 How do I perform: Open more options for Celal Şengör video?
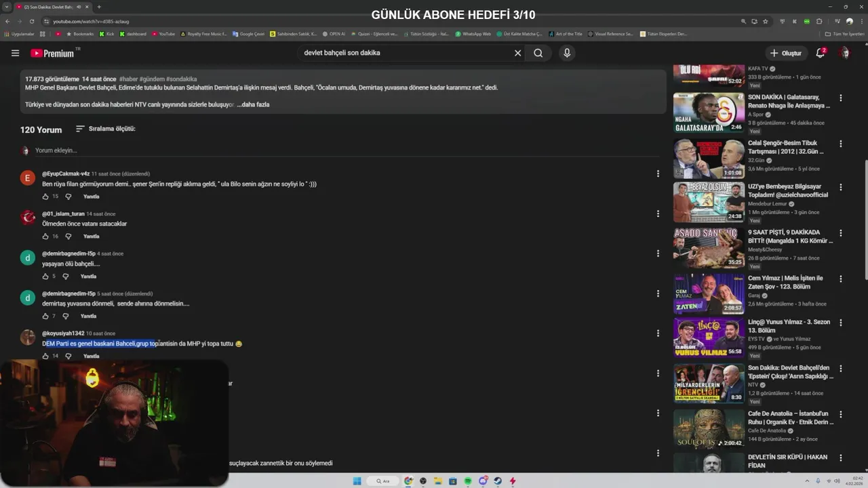tap(841, 144)
